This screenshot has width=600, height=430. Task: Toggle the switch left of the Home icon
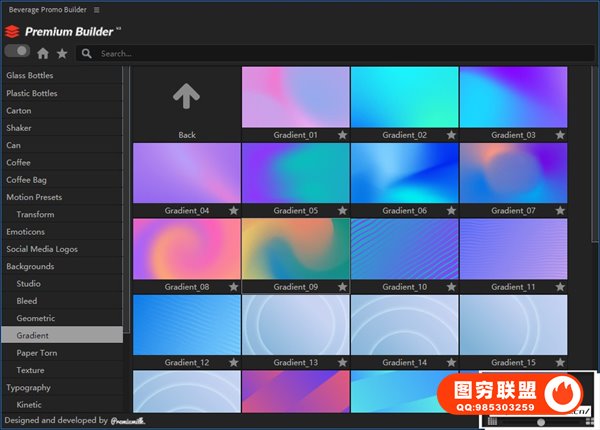(x=17, y=51)
